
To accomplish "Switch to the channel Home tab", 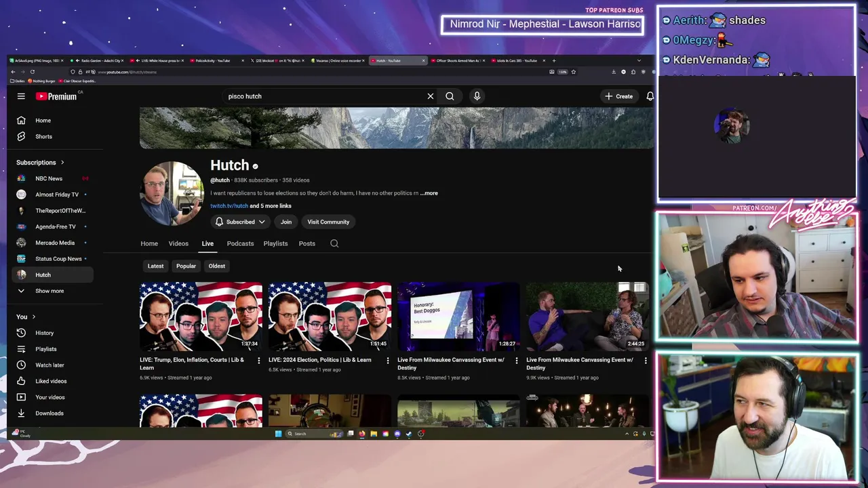I will pyautogui.click(x=149, y=243).
